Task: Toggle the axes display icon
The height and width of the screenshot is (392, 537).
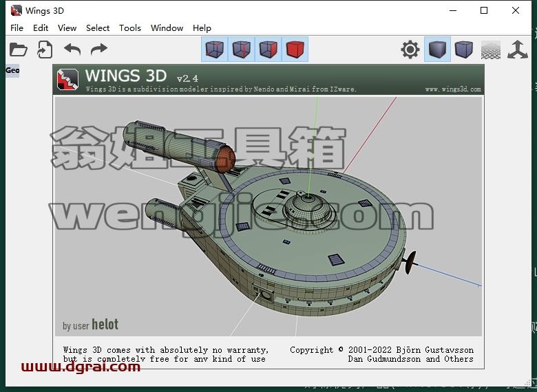Action: (x=518, y=50)
